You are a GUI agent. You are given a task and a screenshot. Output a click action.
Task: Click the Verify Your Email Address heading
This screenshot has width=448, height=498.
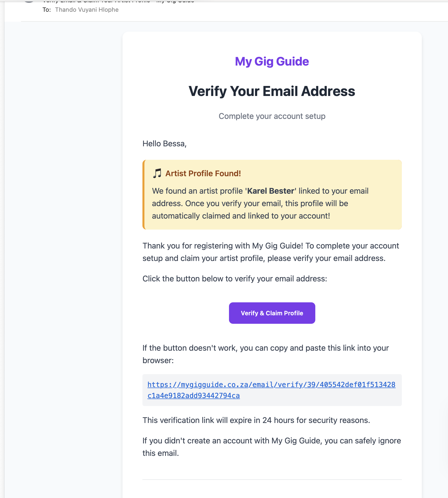[x=272, y=91]
